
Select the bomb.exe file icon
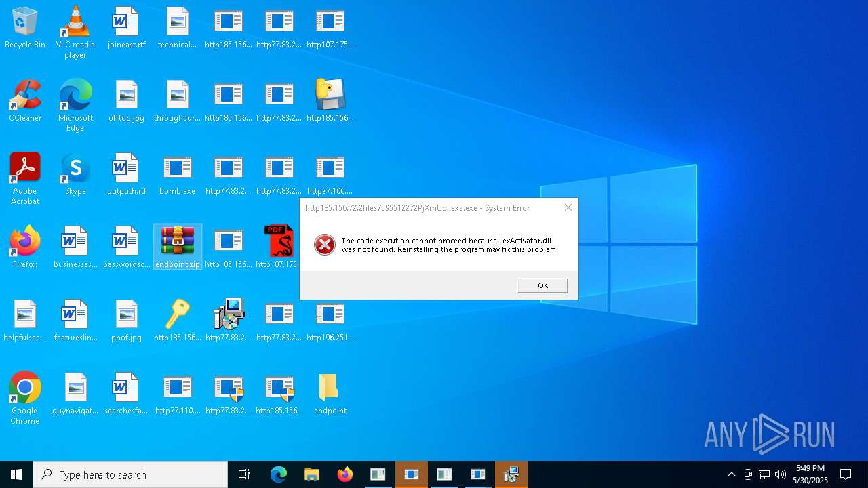click(177, 175)
